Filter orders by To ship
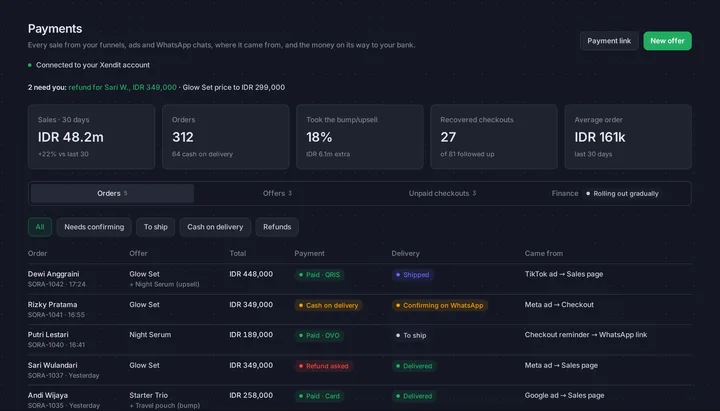 (x=156, y=227)
